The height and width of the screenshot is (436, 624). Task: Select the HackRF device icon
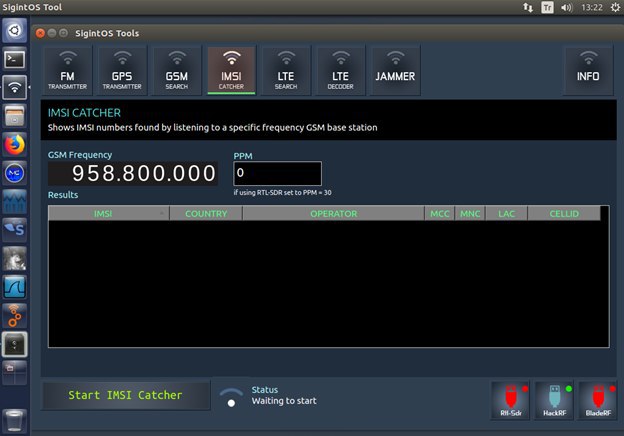click(554, 401)
